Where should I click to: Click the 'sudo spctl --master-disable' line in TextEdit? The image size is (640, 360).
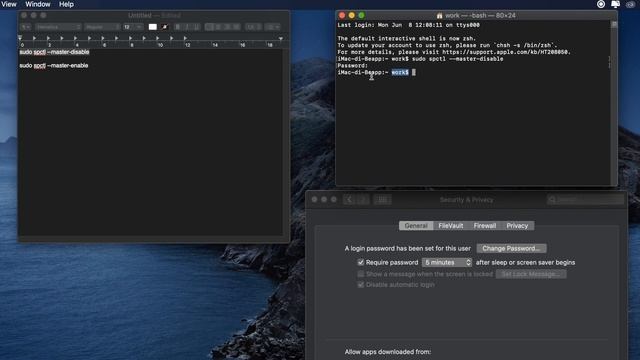point(54,52)
